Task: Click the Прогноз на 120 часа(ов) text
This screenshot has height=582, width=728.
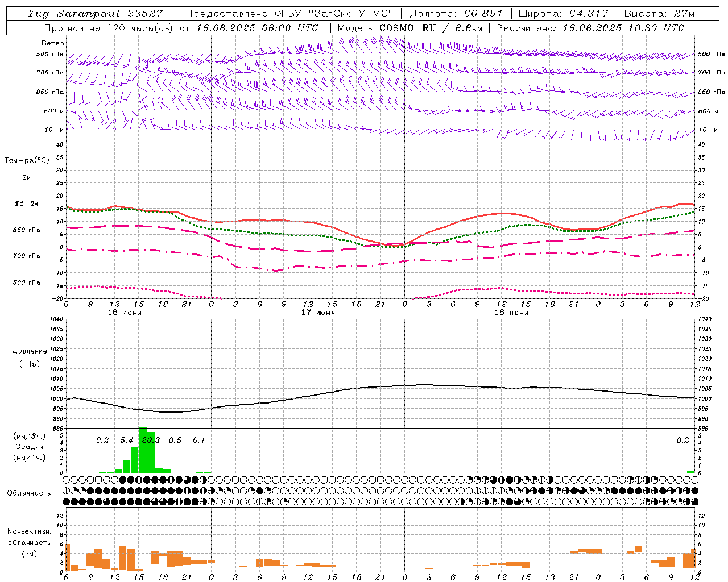Action: click(x=109, y=28)
